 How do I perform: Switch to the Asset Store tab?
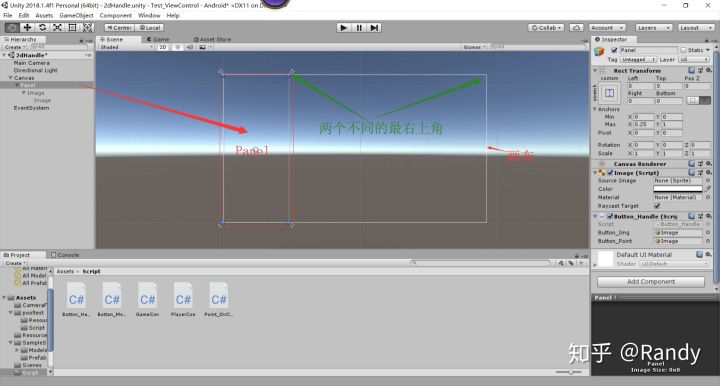(212, 39)
